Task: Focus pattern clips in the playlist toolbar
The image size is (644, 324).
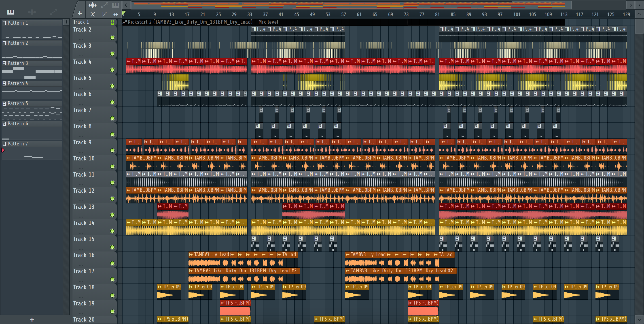Action: pos(116,5)
